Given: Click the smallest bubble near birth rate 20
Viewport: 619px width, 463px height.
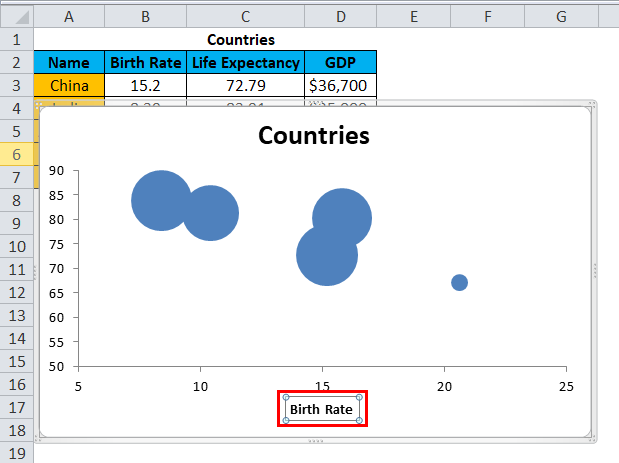Looking at the screenshot, I should click(460, 282).
